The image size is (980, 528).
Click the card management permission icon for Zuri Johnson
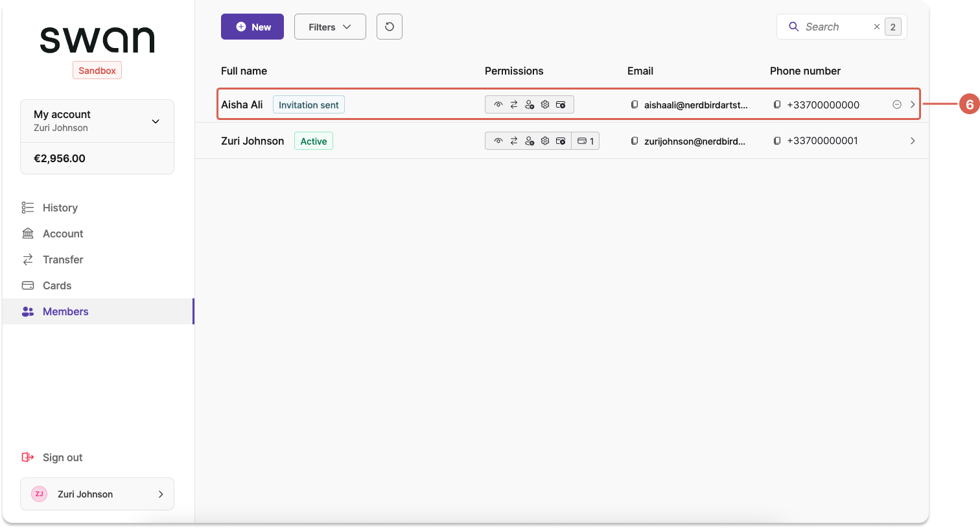[561, 141]
